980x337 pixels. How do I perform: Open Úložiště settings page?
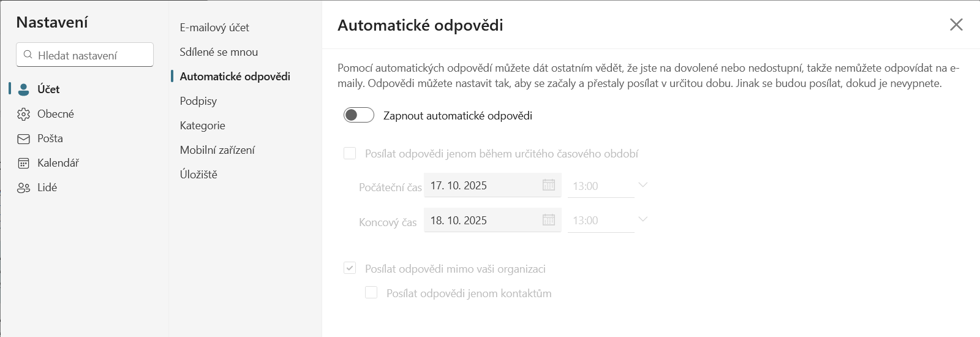point(198,175)
